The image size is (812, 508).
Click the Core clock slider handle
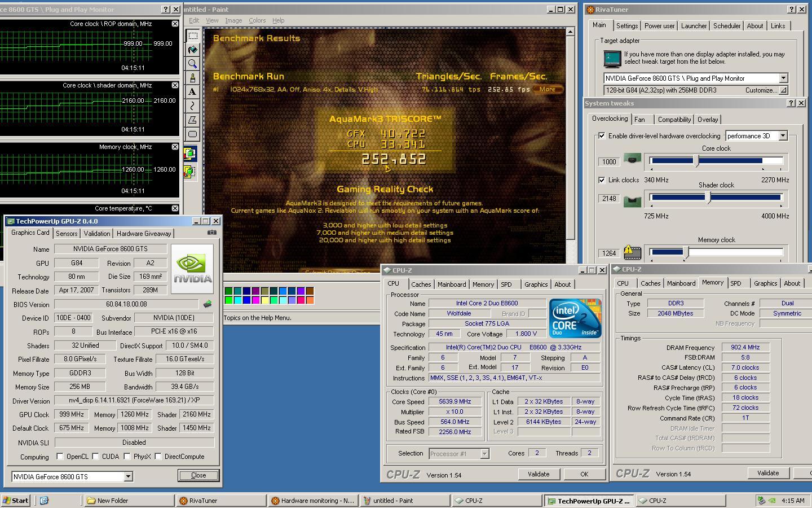coord(696,161)
